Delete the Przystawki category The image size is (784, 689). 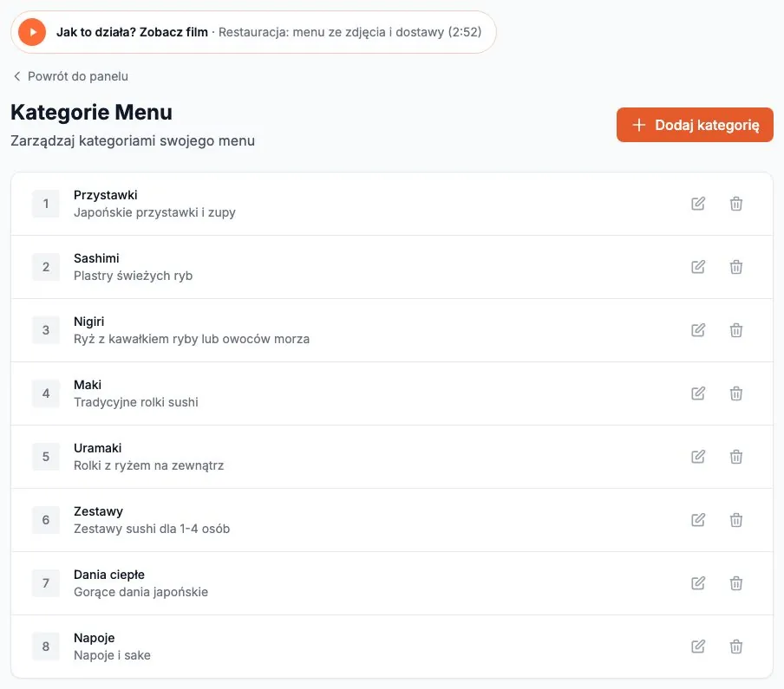(736, 204)
